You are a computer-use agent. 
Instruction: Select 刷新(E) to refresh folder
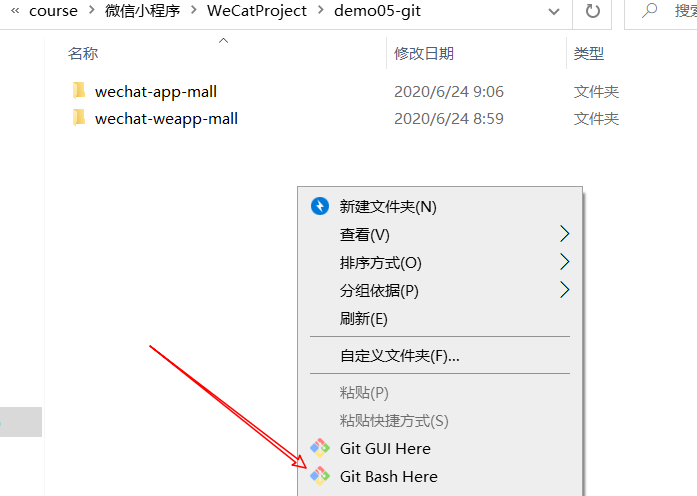coord(440,318)
